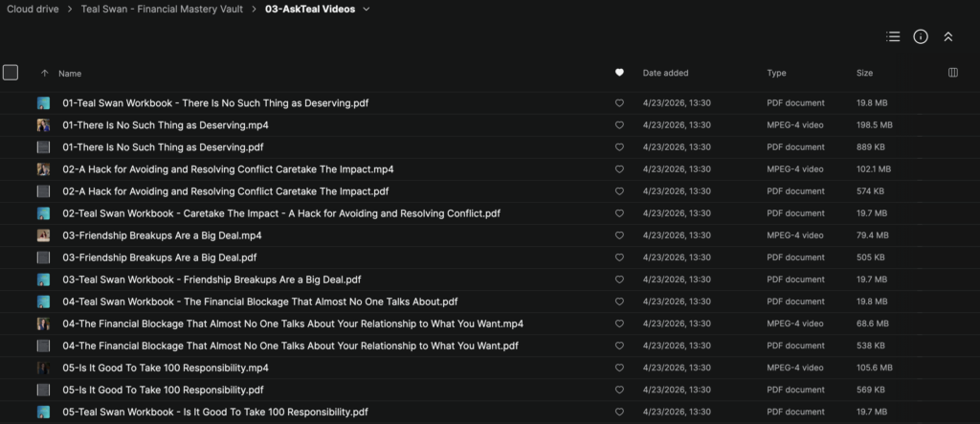This screenshot has width=980, height=424.
Task: Click the 105.6 MB size value
Action: coord(875,368)
